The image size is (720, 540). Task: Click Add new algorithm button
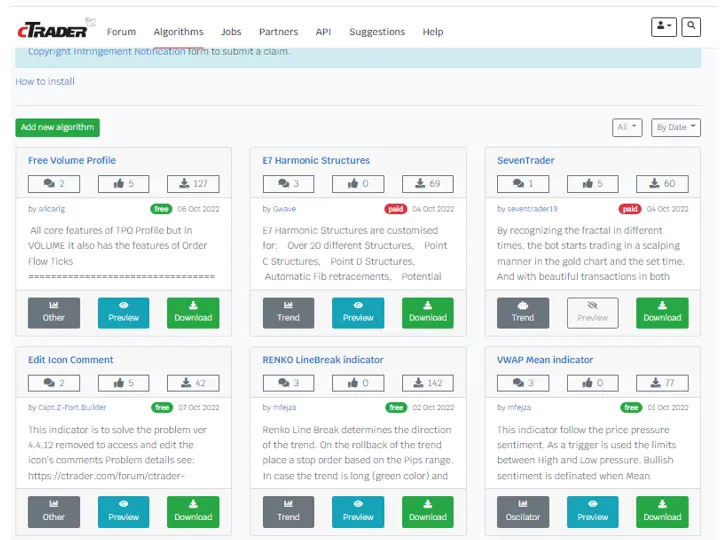[57, 127]
